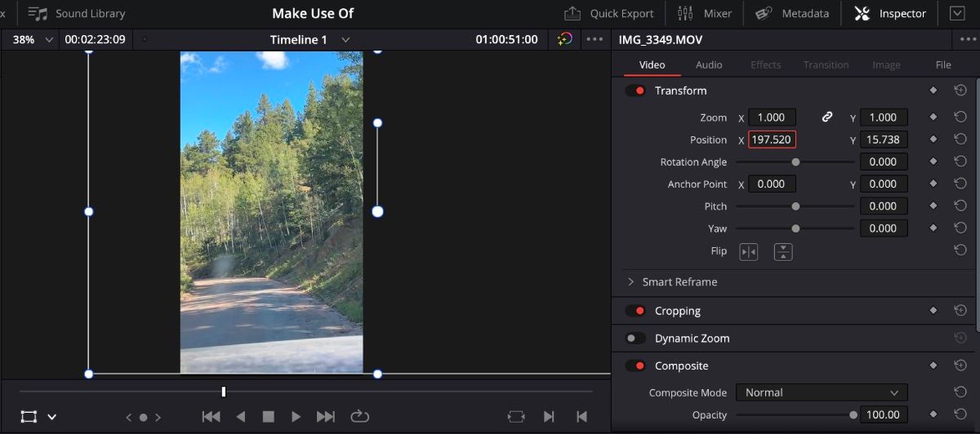This screenshot has width=980, height=434.
Task: Toggle the Zoom X/Y link icon
Action: click(x=826, y=117)
